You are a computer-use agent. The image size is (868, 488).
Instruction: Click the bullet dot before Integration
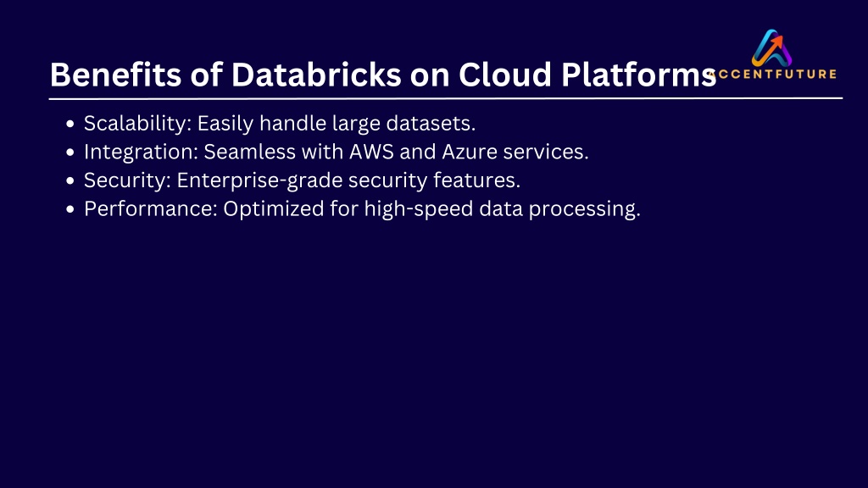tap(70, 152)
